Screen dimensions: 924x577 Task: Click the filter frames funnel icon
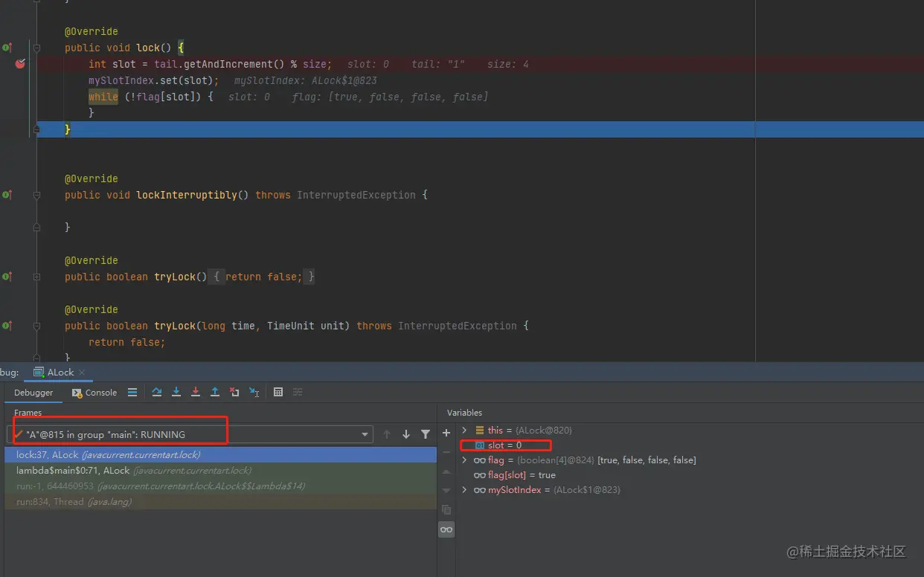(x=426, y=434)
